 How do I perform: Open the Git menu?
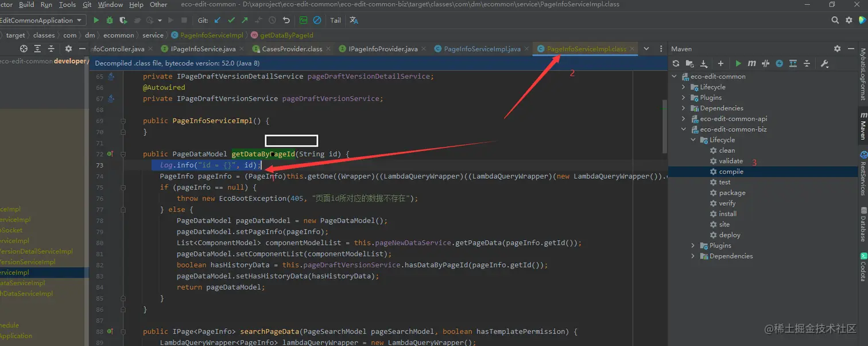[x=87, y=5]
